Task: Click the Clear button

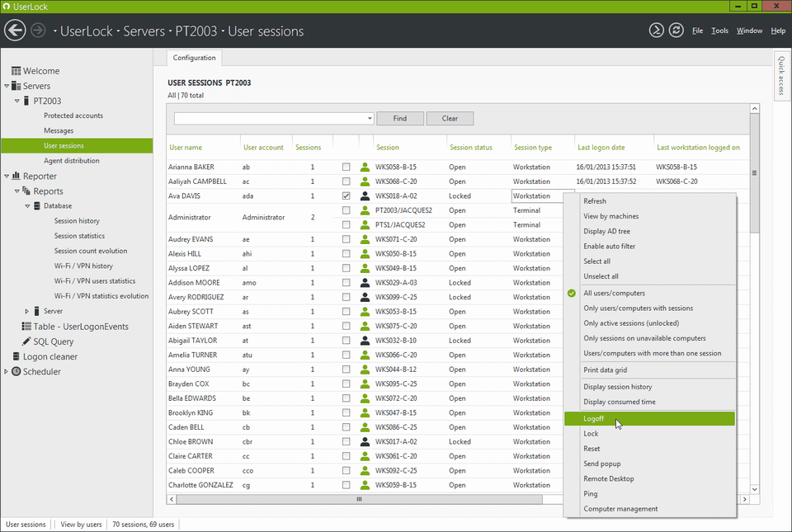Action: click(x=450, y=118)
